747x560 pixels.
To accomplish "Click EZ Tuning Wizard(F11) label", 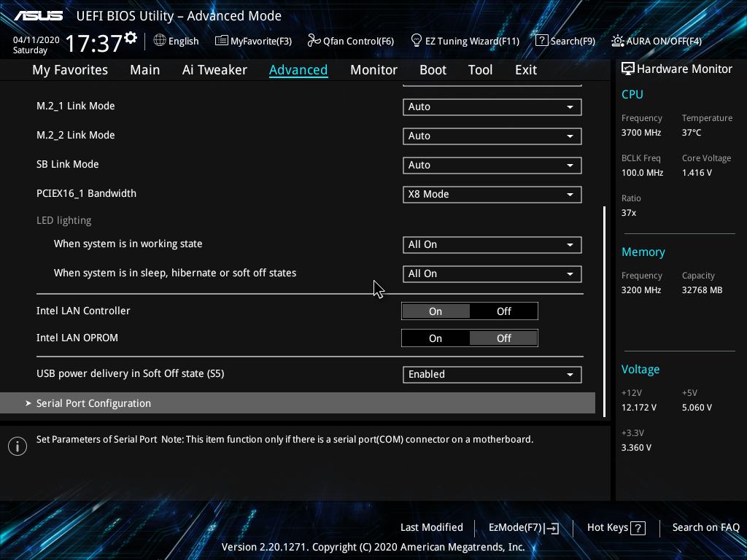I will coord(472,41).
